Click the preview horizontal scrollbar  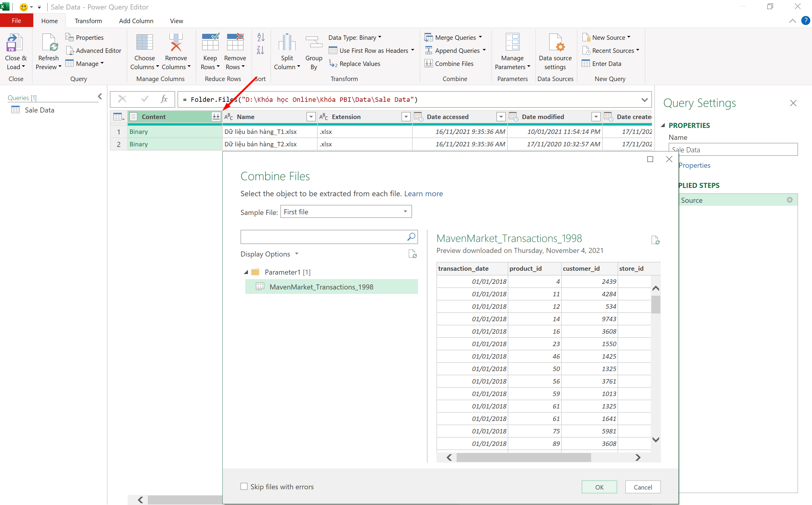point(523,457)
